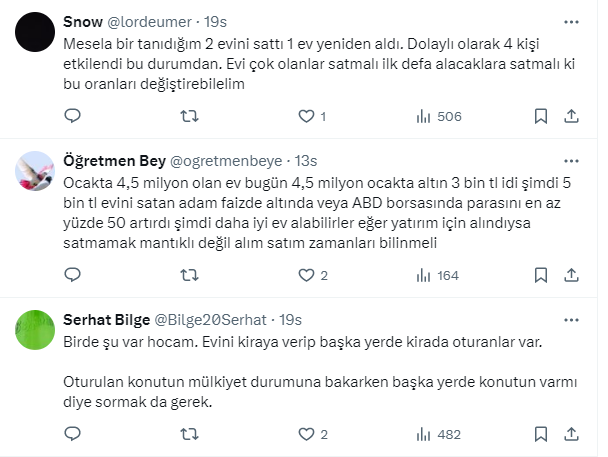The width and height of the screenshot is (608, 457).
Task: Reply to Serhat Bilge's tweet
Action: [72, 434]
